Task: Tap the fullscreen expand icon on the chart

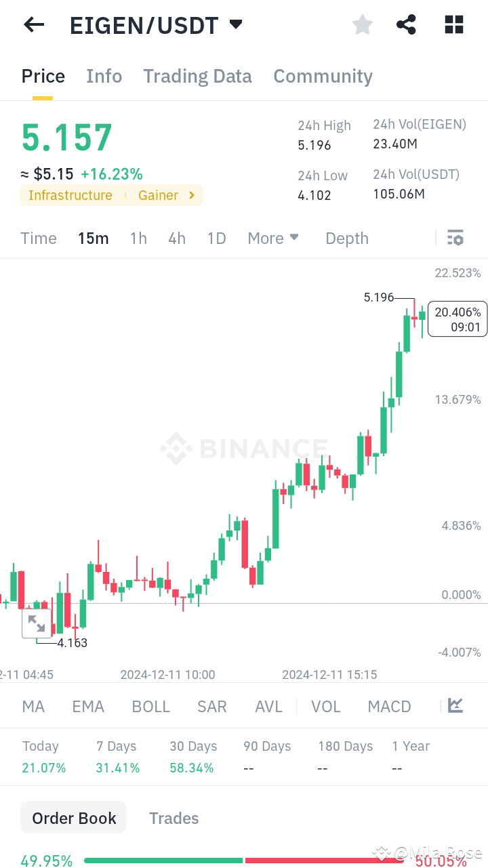Action: 37,623
